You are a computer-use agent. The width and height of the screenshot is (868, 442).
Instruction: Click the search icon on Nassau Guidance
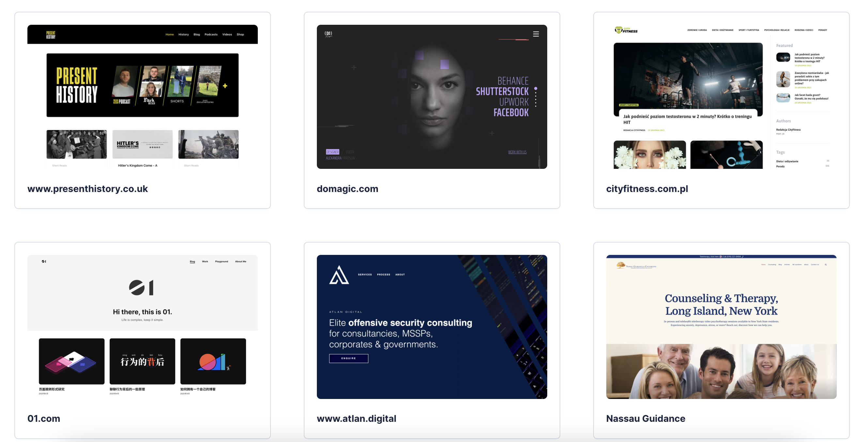[x=826, y=265]
